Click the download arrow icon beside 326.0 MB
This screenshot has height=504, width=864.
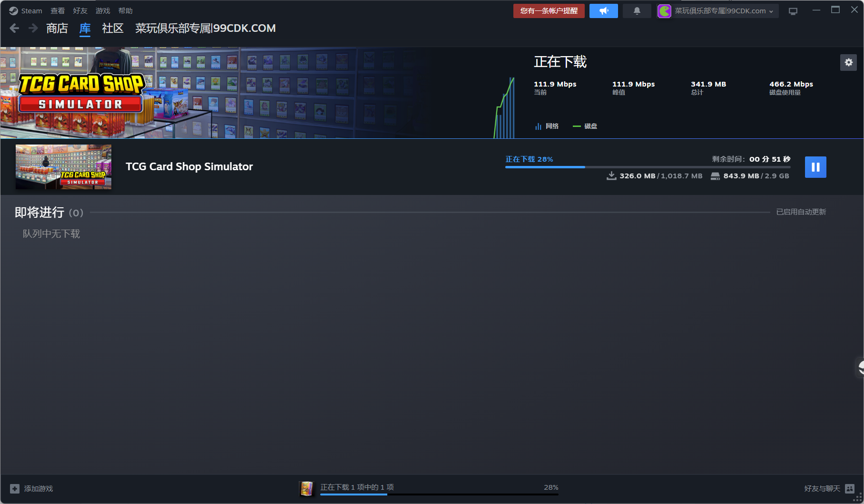(x=611, y=176)
